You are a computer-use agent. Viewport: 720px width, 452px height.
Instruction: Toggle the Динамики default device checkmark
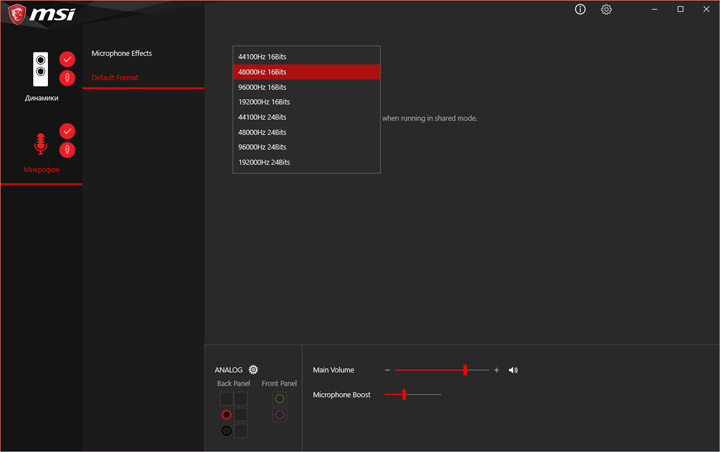[x=67, y=59]
